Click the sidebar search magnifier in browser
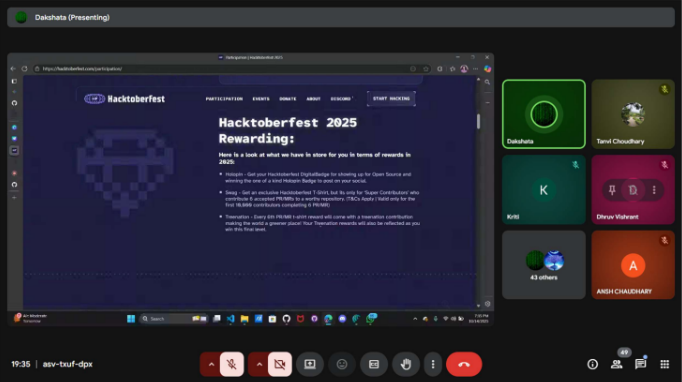Viewport: 682px width, 382px height. (487, 82)
